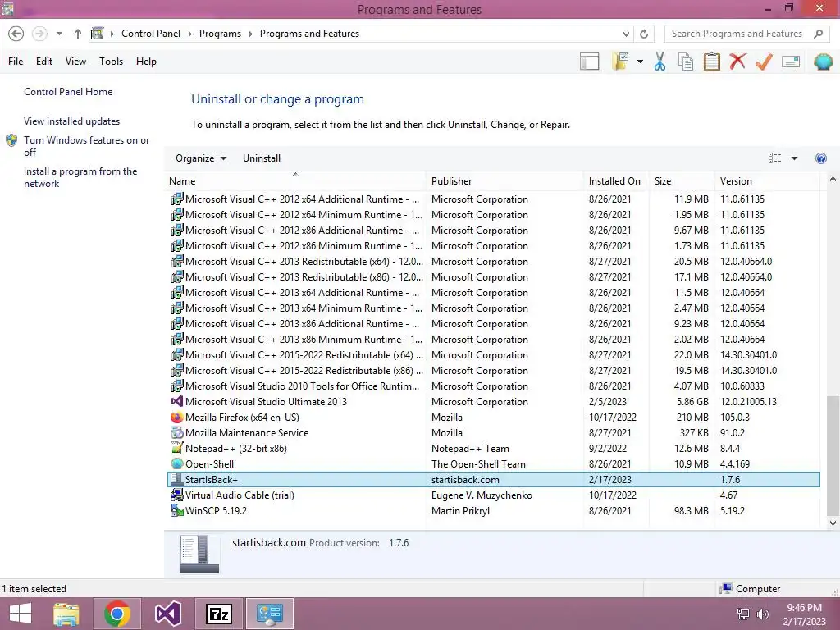
Task: Click the Copy toolbar icon
Action: [686, 62]
